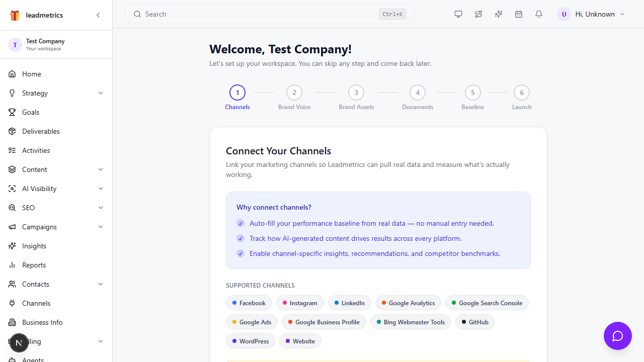Expand the Billing menu chevron

[101, 341]
